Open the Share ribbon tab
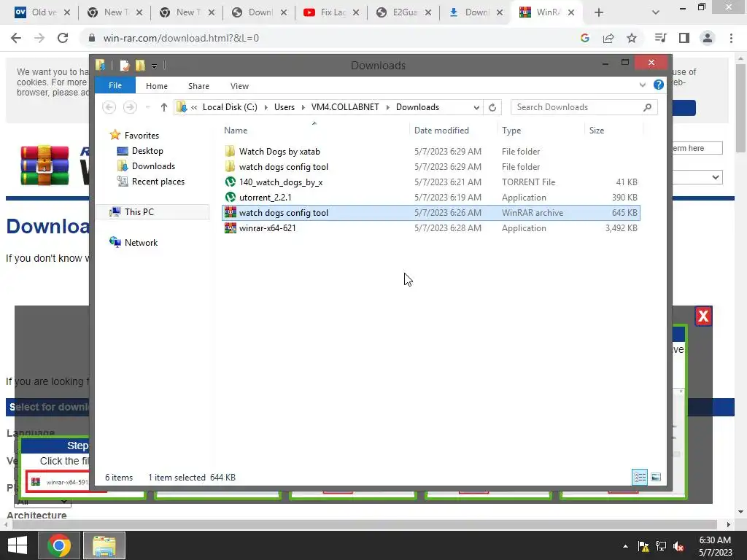 [198, 86]
